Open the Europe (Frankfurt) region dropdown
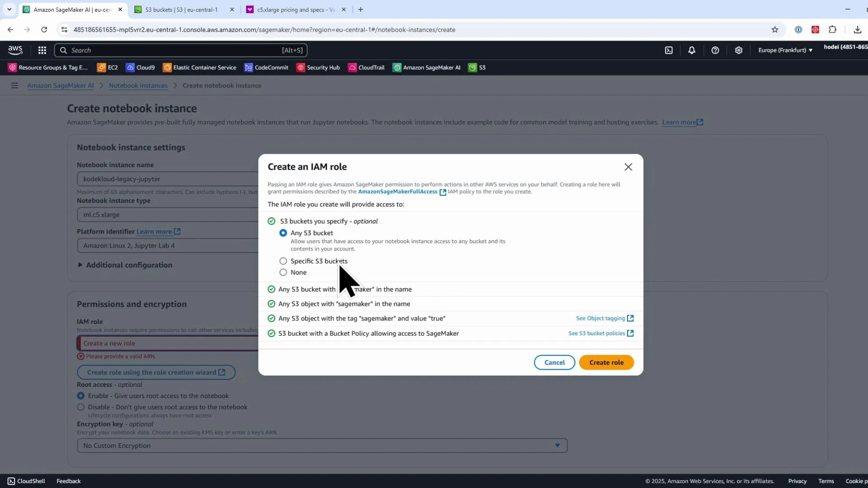The width and height of the screenshot is (868, 488). (785, 50)
